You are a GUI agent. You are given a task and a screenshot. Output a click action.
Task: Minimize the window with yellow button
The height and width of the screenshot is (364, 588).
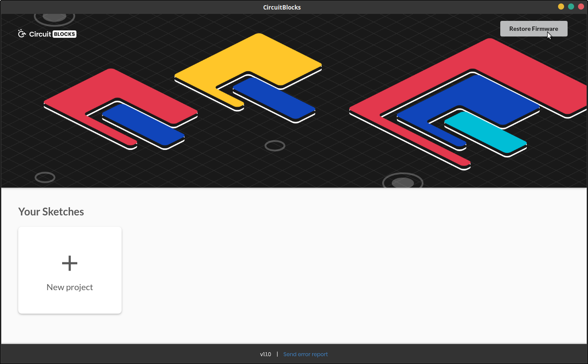(x=561, y=7)
